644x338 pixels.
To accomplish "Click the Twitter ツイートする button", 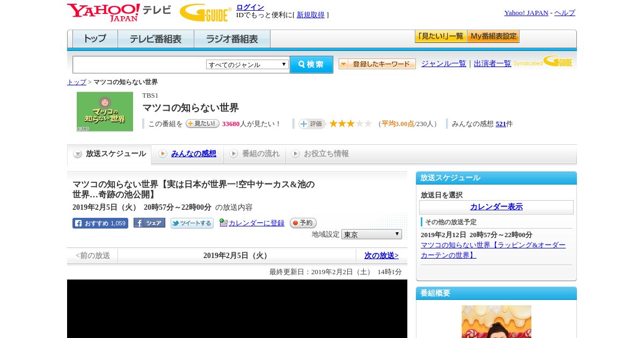I will tap(192, 223).
